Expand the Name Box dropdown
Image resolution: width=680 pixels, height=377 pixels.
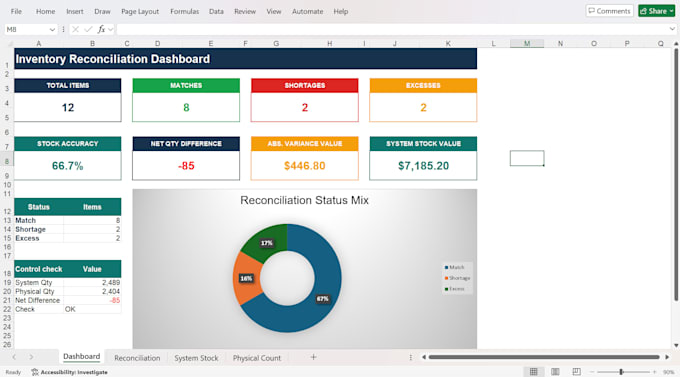[52, 30]
